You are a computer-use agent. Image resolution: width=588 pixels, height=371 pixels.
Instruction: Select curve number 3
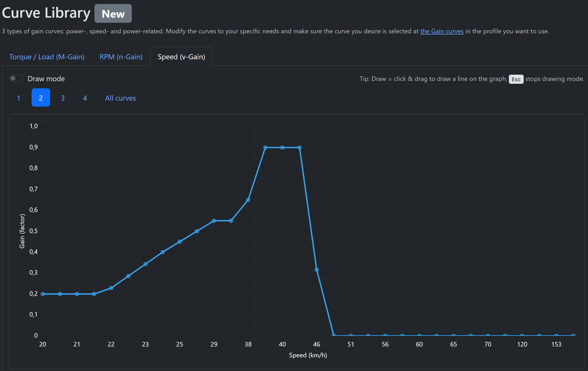pyautogui.click(x=63, y=98)
